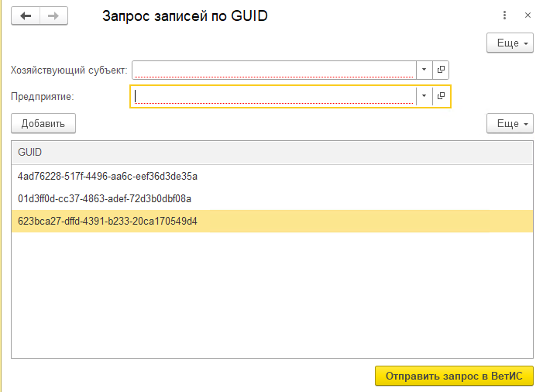Focus the Хозяйствующий субъект input field
The image size is (543, 392).
click(275, 70)
